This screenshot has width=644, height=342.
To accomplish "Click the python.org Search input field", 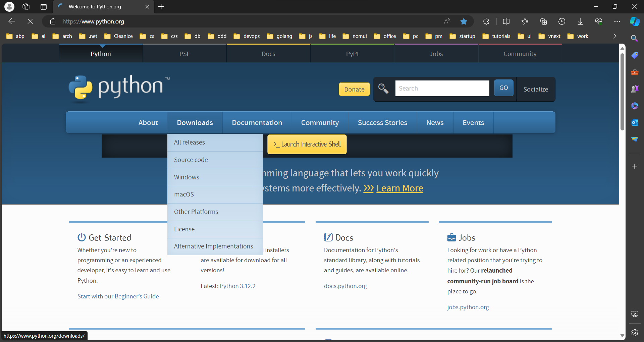I will 442,88.
